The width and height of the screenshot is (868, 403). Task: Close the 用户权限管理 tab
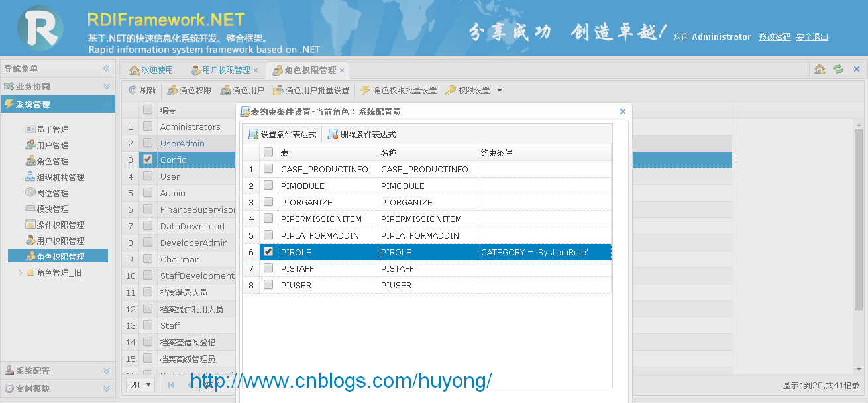click(x=256, y=70)
